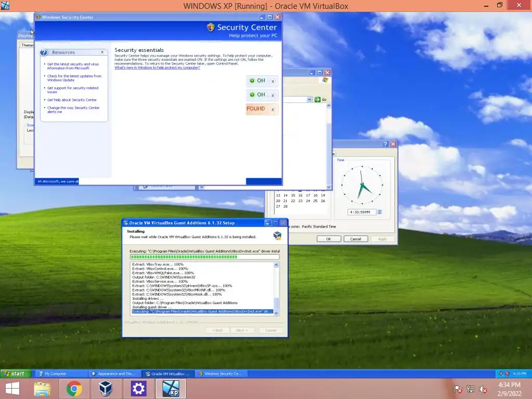532x399 pixels.
Task: Switch to Oracle VM VirtualBox taskbar button
Action: [168, 374]
